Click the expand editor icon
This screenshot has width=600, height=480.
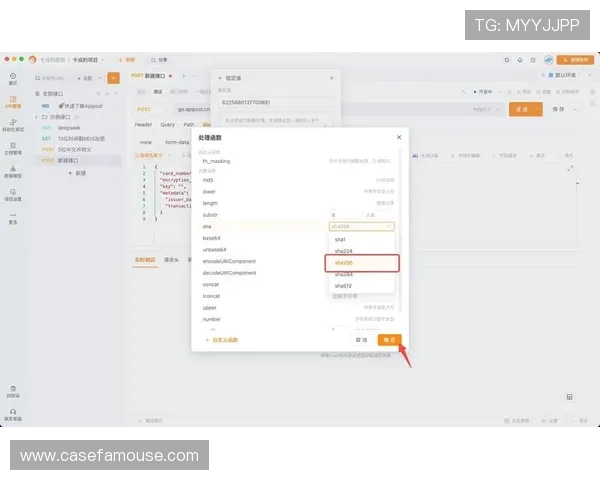(569, 169)
